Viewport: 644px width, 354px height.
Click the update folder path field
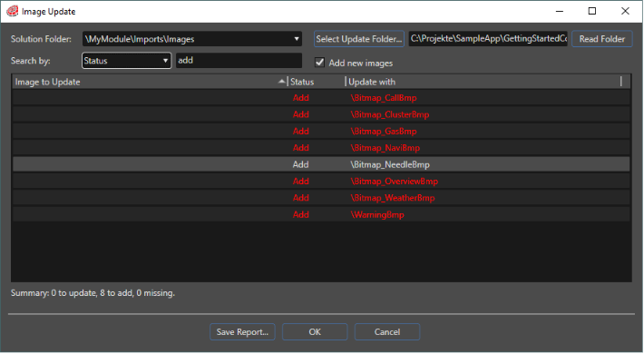point(488,39)
